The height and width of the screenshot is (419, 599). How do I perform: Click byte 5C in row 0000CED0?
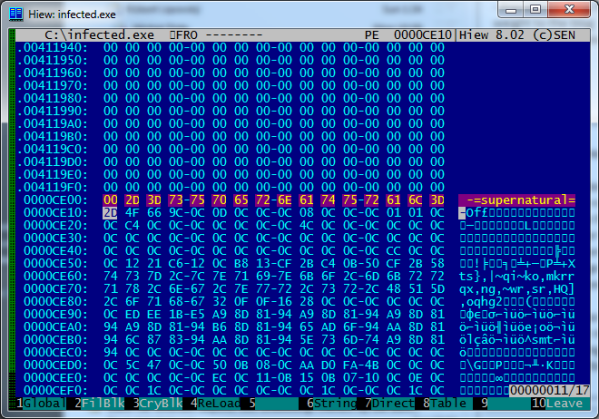coord(132,365)
